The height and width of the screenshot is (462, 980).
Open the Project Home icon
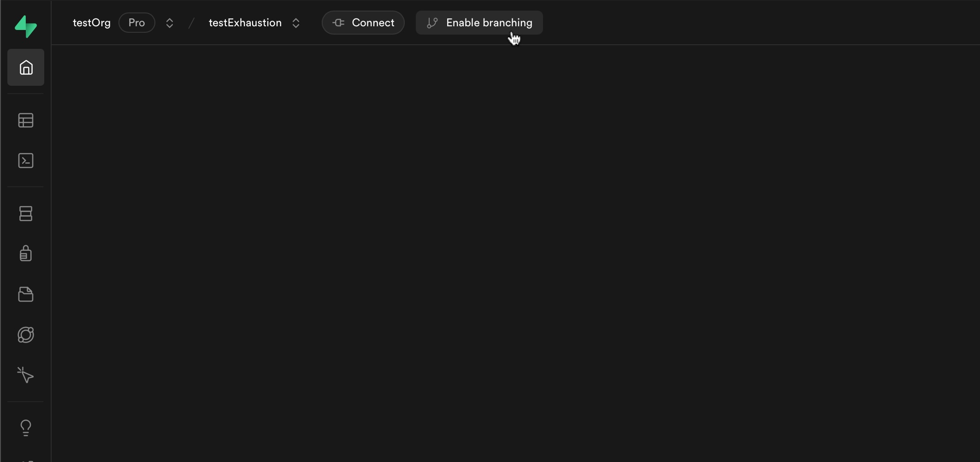[26, 67]
